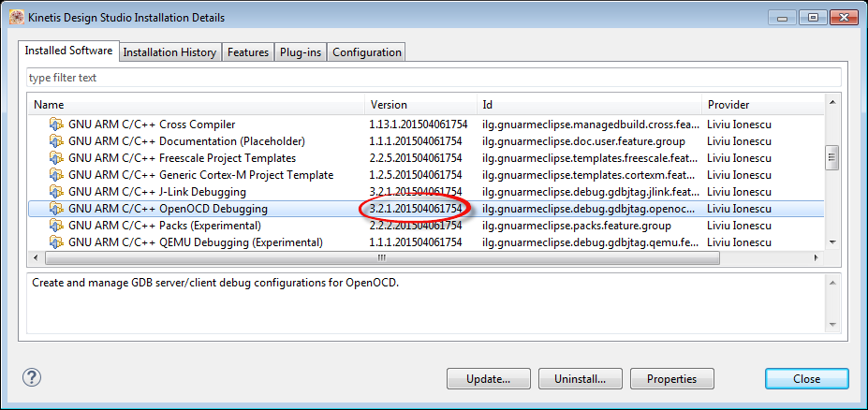Click the ilg.gnuarmeclipse.debug.gdbjtag.qemu id cell
The height and width of the screenshot is (410, 868).
tap(591, 242)
